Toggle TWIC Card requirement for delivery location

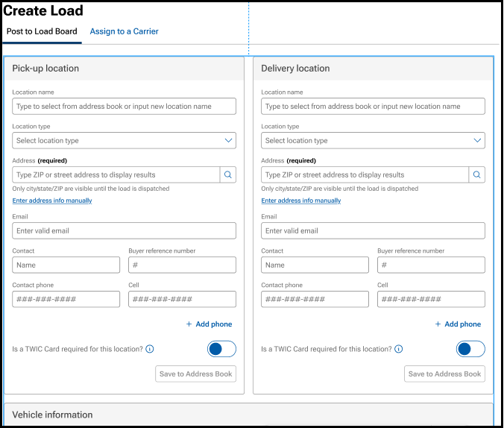(470, 349)
